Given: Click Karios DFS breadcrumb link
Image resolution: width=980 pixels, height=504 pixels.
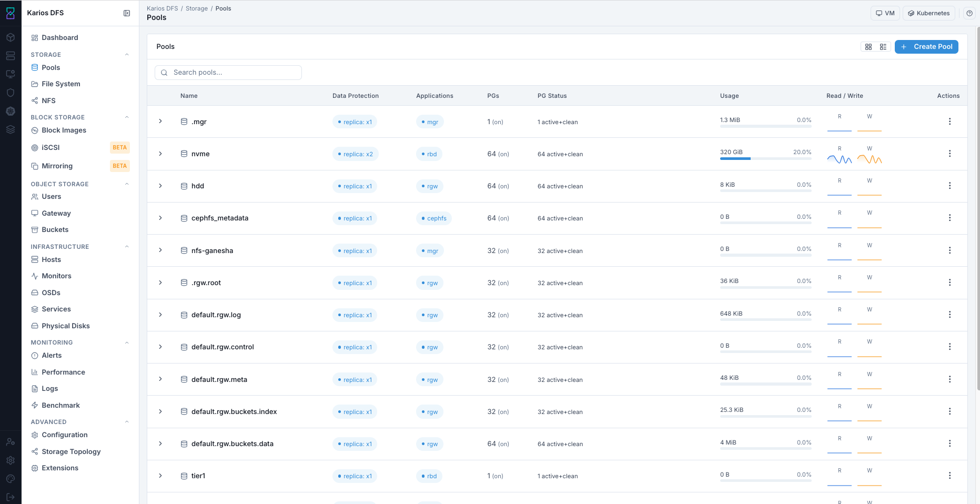Looking at the screenshot, I should (x=163, y=8).
